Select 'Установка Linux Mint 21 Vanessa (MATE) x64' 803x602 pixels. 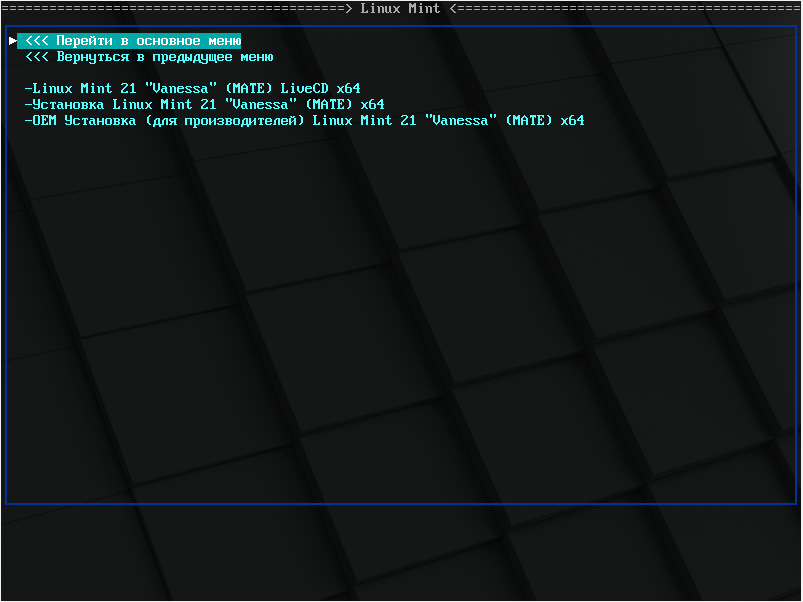tap(204, 104)
